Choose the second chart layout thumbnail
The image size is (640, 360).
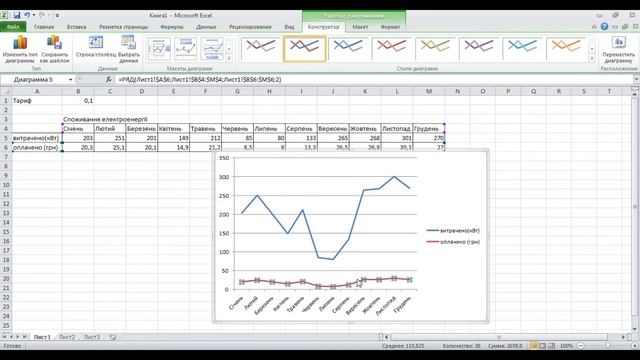pyautogui.click(x=186, y=49)
